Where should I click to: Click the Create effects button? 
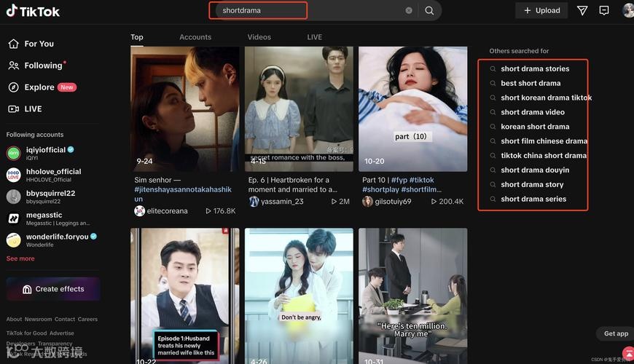pos(53,289)
